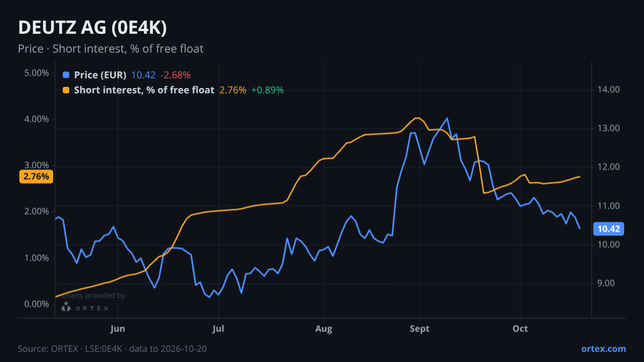
Task: Click the 10.00 right axis label
Action: tap(609, 245)
